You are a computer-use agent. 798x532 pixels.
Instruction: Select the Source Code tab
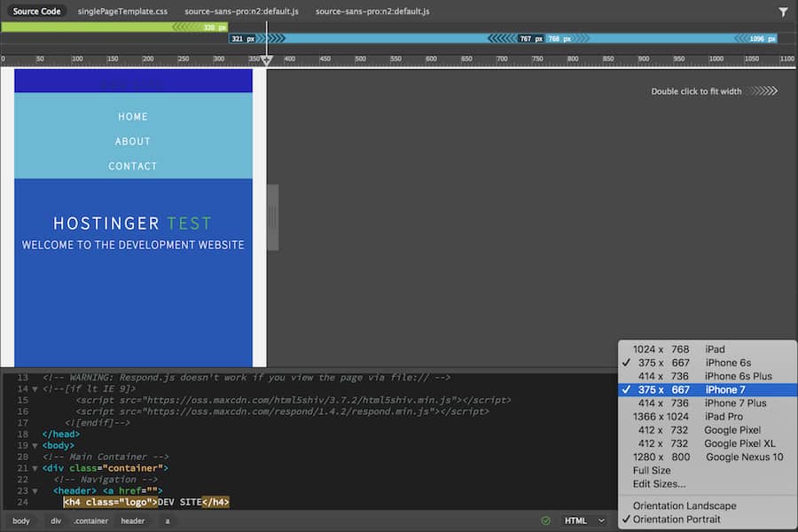pyautogui.click(x=35, y=12)
